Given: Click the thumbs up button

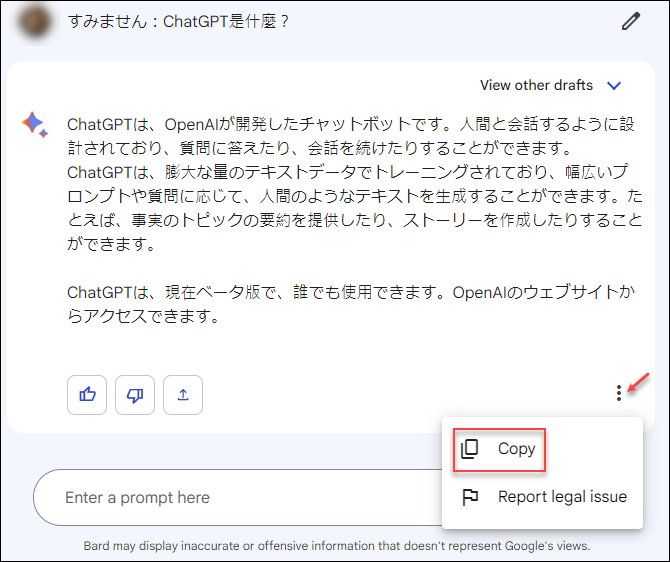Looking at the screenshot, I should (x=87, y=395).
